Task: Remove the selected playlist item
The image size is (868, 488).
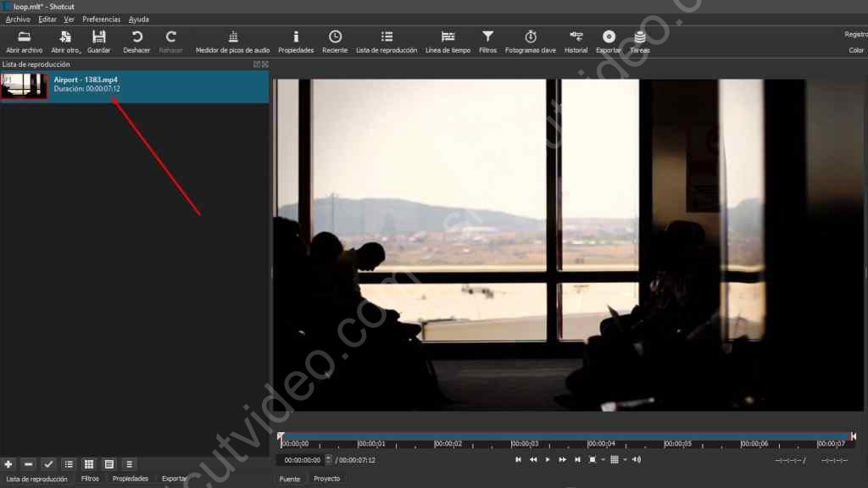Action: pos(28,464)
